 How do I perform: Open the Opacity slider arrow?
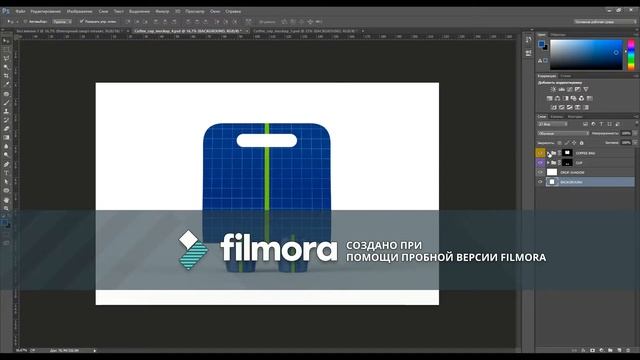point(635,133)
